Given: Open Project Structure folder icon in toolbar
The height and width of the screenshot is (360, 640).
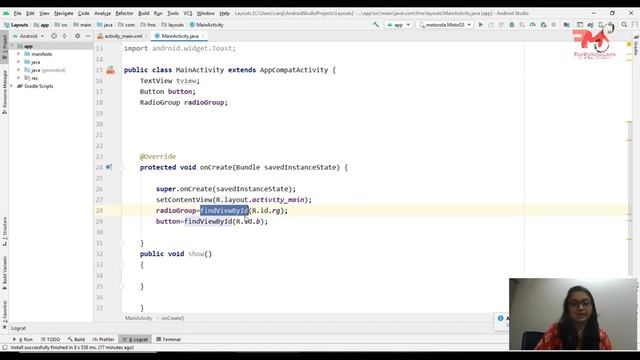Looking at the screenshot, I should click(x=567, y=25).
